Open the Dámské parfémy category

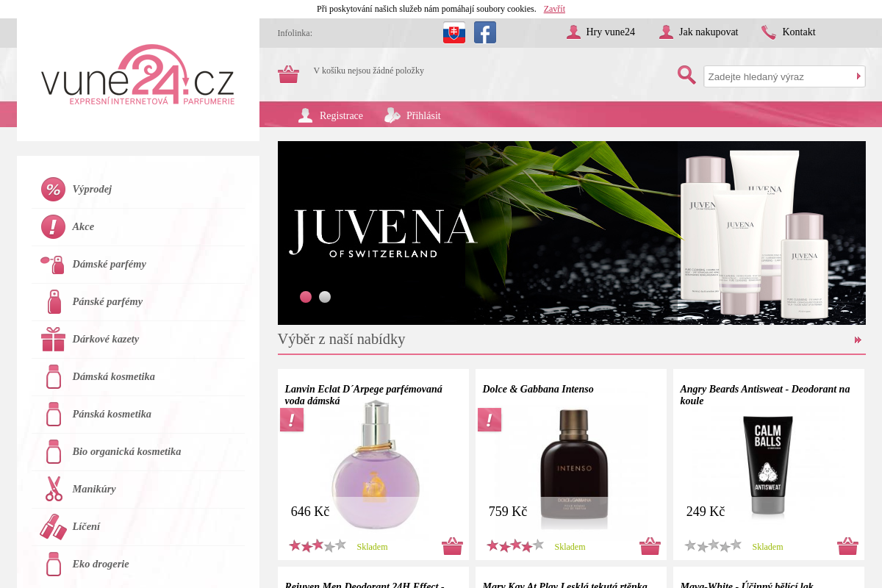tap(110, 264)
